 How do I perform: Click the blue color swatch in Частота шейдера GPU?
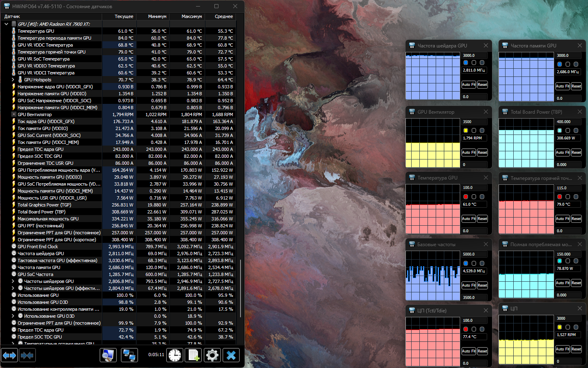pos(466,63)
